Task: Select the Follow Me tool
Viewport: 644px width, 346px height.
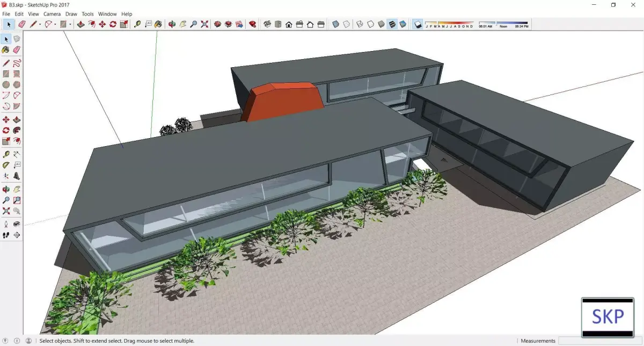Action: click(17, 131)
